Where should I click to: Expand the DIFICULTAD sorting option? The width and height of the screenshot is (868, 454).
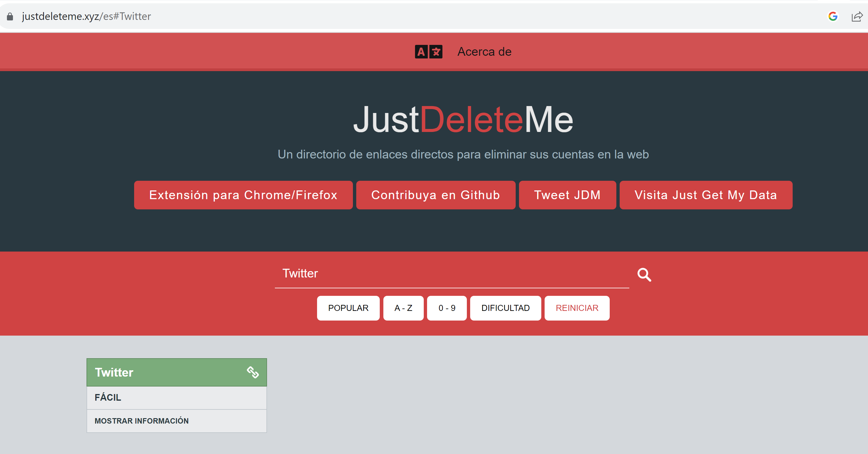point(505,308)
